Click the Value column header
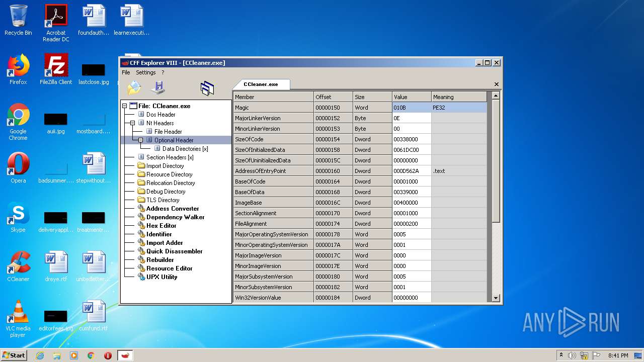 [x=412, y=97]
